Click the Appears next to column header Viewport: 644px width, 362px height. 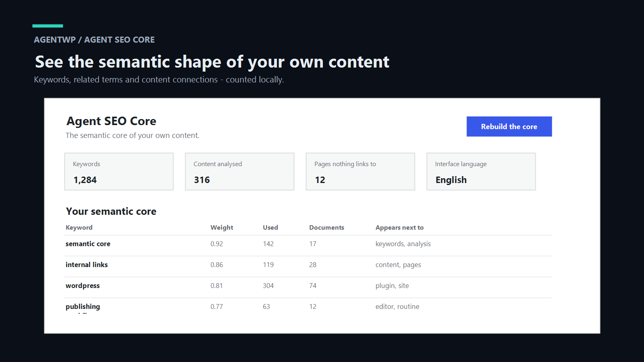(399, 227)
